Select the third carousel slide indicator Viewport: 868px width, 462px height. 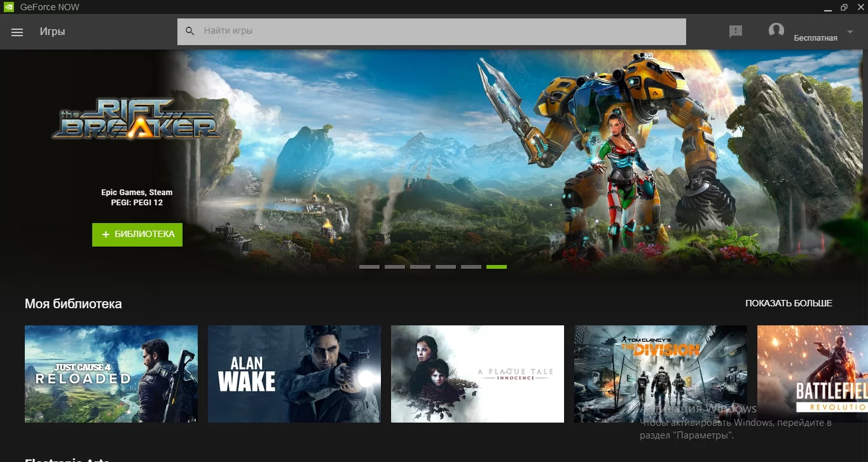click(420, 267)
